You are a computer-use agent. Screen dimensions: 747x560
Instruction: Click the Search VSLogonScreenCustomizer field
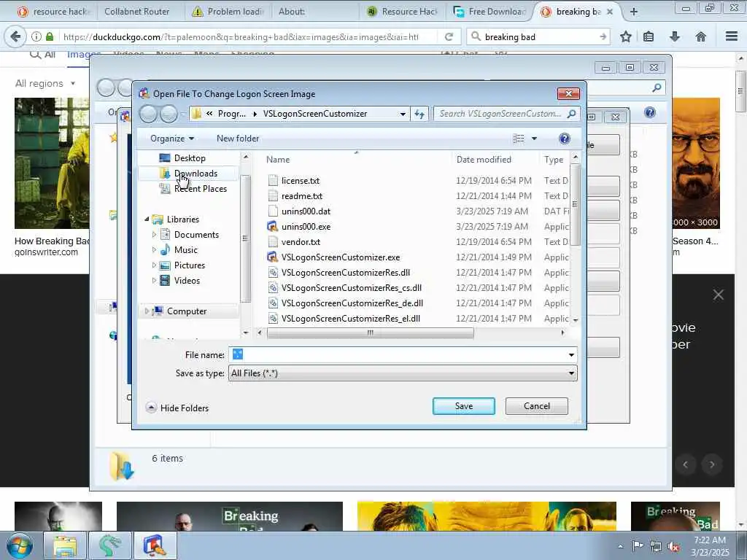click(x=500, y=114)
